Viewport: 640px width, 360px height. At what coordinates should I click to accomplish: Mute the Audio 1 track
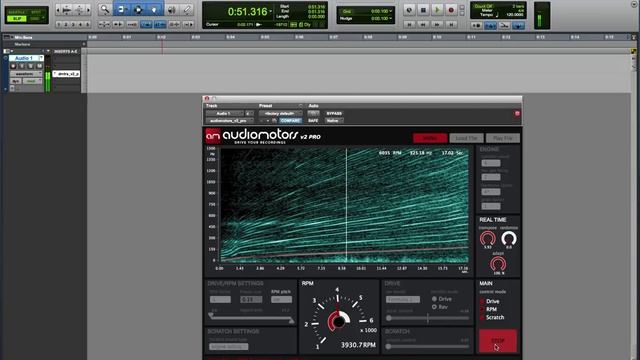40,66
